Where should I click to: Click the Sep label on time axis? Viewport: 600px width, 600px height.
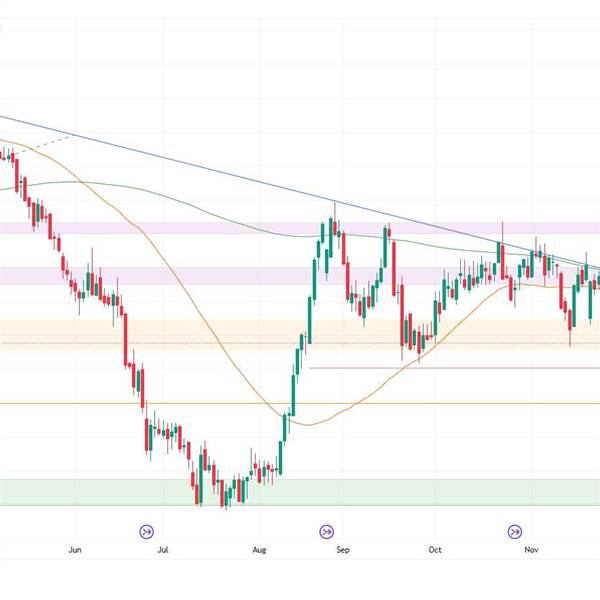343,550
